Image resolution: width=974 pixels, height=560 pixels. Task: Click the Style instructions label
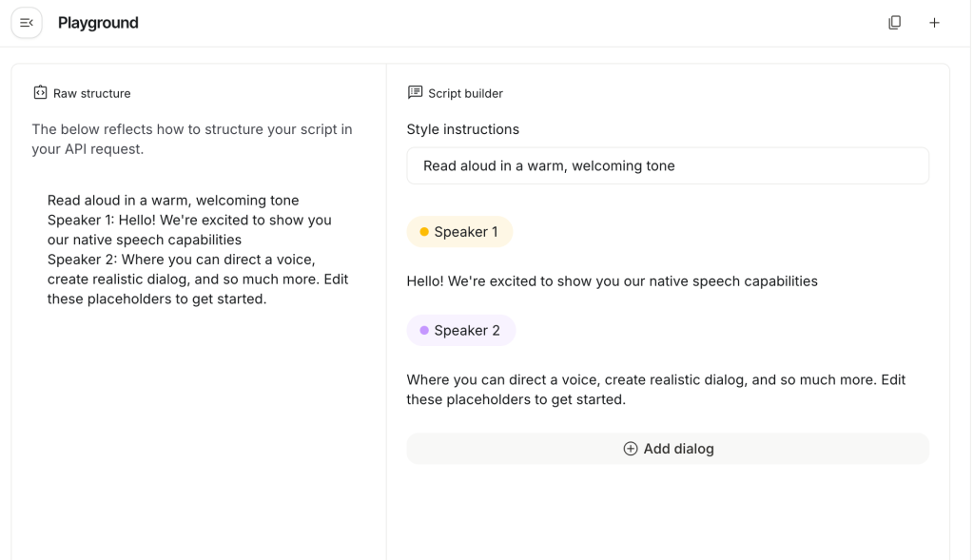[462, 129]
